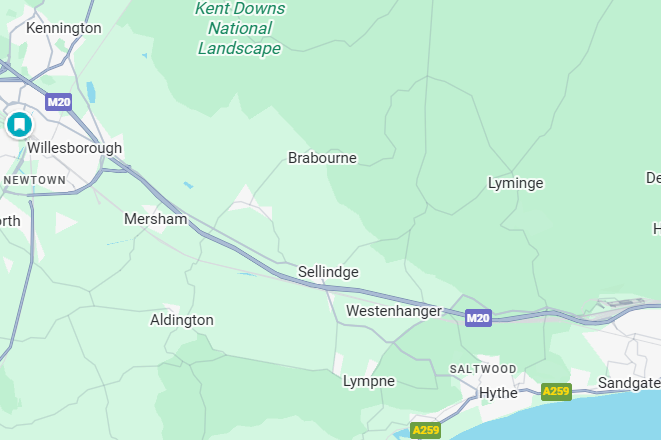Image resolution: width=661 pixels, height=440 pixels.
Task: Select the Hythe town label
Action: tap(499, 393)
